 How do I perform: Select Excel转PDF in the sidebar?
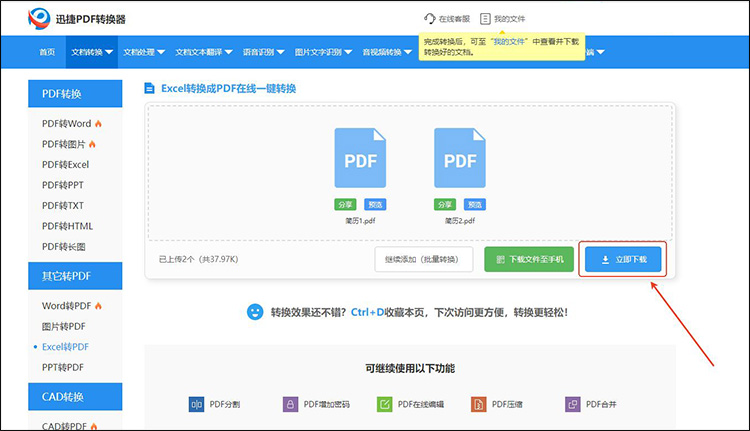(66, 347)
